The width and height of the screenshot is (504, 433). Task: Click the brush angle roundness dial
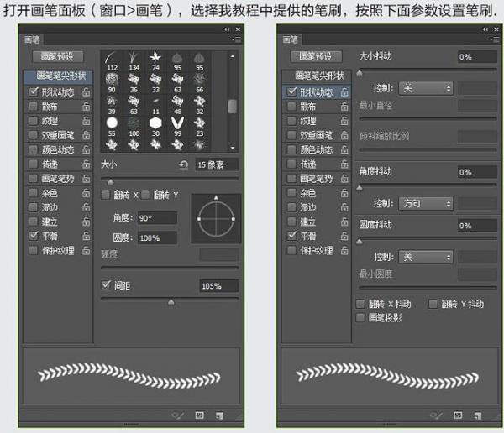216,219
